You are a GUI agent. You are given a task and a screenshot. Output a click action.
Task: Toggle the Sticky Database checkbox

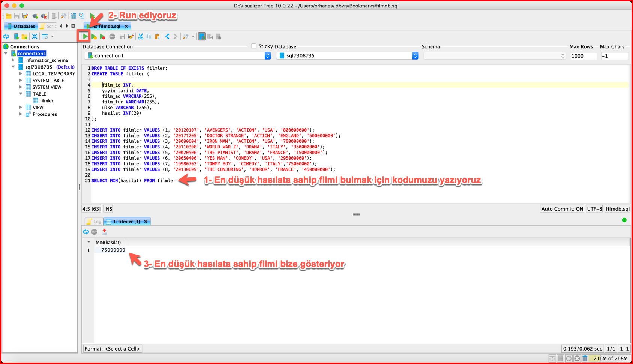[x=254, y=46]
